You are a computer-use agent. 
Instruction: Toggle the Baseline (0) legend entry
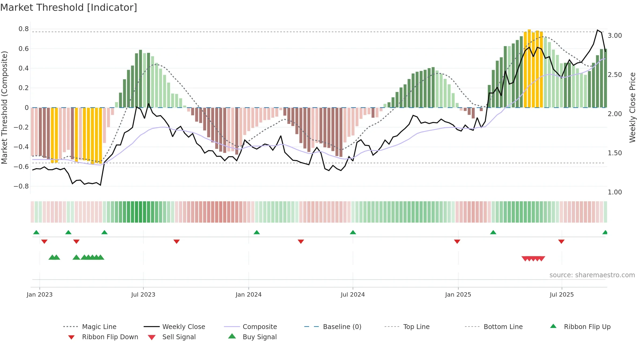333,327
